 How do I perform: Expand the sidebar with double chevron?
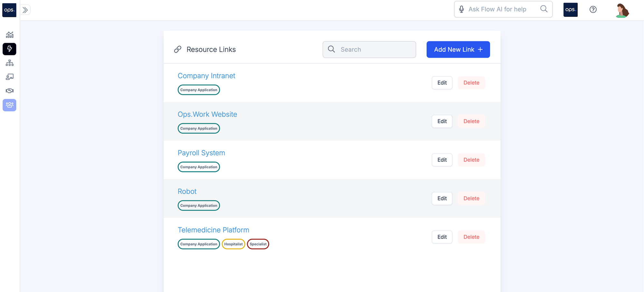[x=25, y=10]
